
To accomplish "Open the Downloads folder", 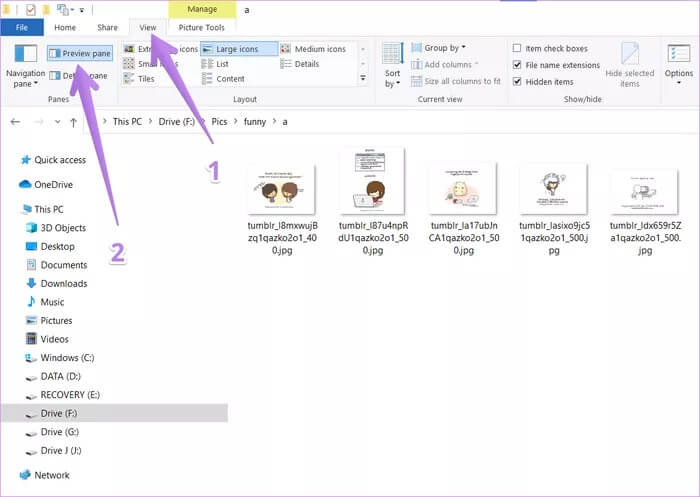I will 57,284.
